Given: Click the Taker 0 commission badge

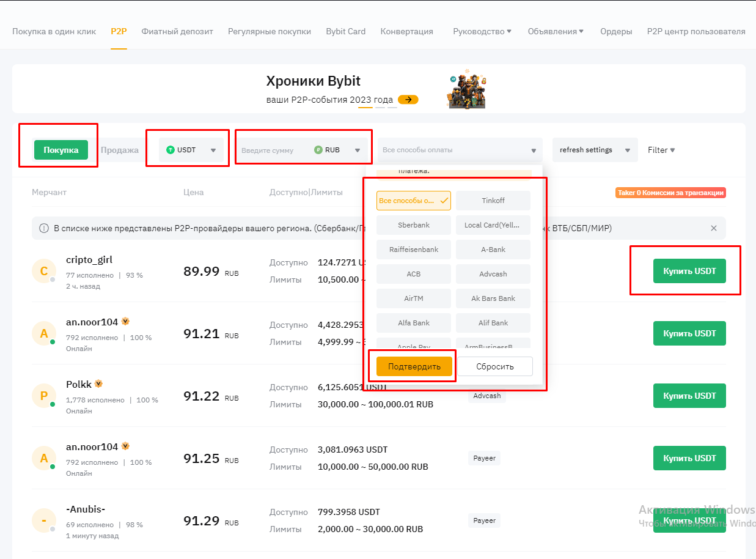Looking at the screenshot, I should click(670, 193).
